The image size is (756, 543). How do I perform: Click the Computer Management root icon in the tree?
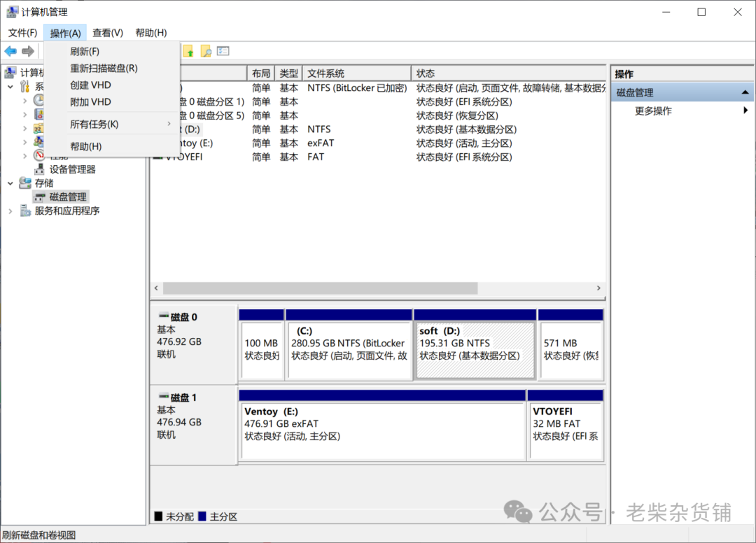coord(10,73)
